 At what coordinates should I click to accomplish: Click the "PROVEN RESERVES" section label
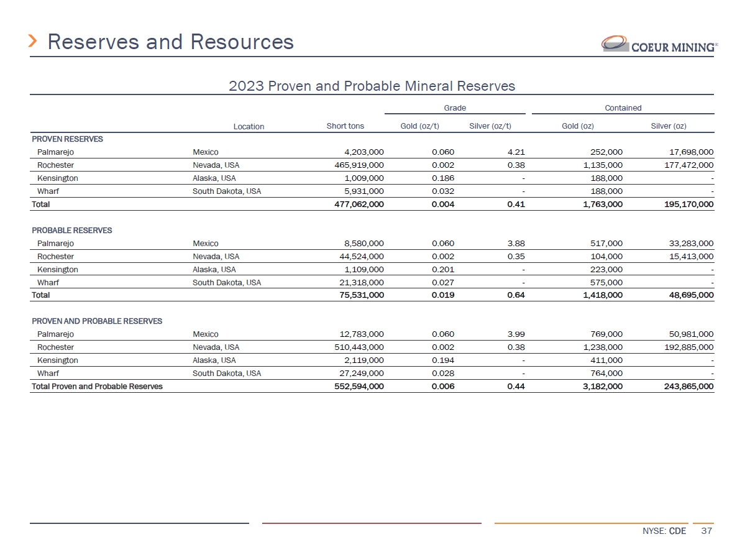67,139
